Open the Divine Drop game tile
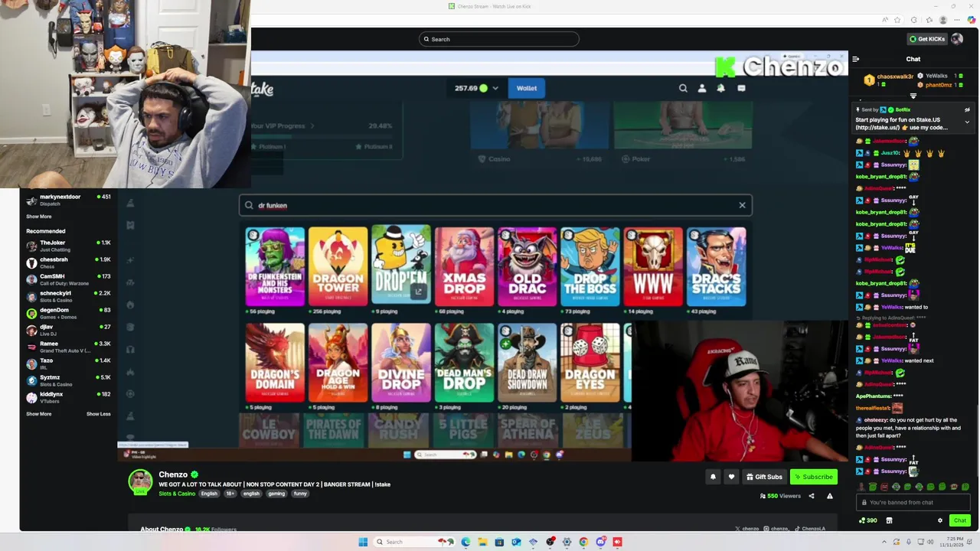Viewport: 980px width, 551px height. click(x=401, y=362)
